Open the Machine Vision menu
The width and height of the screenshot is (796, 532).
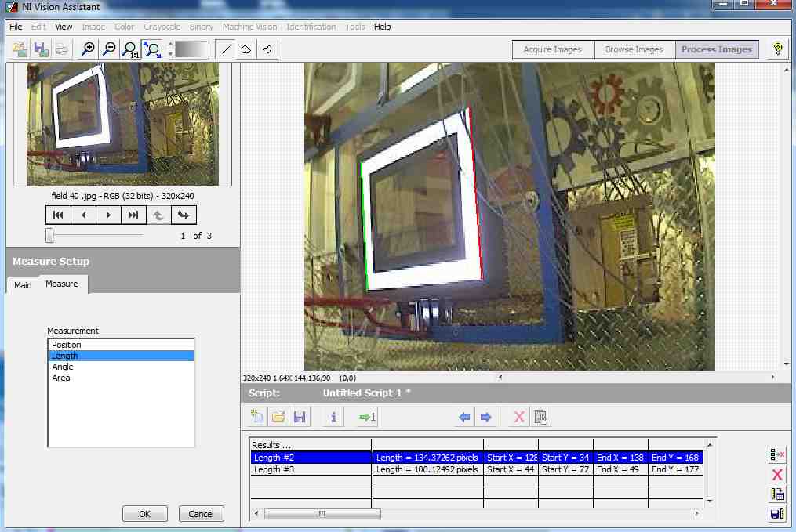[249, 27]
